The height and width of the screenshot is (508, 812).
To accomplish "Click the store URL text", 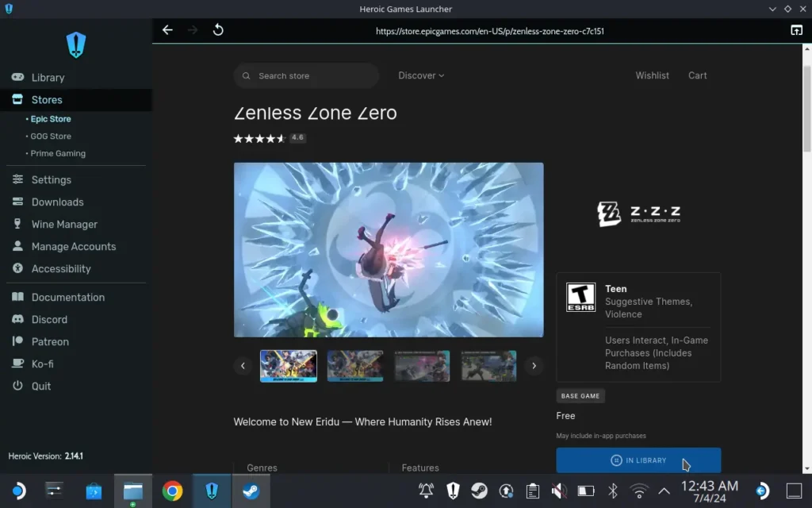I will [489, 31].
